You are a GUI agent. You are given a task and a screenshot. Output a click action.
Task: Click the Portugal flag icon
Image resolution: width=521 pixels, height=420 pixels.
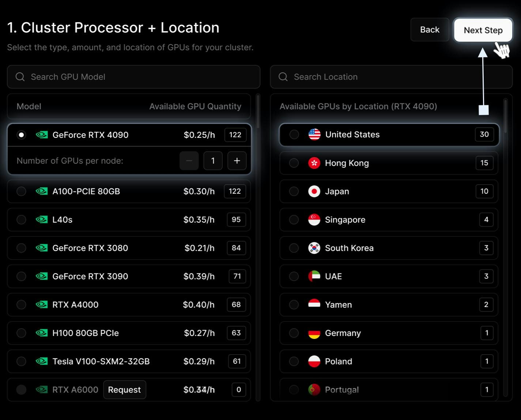314,390
